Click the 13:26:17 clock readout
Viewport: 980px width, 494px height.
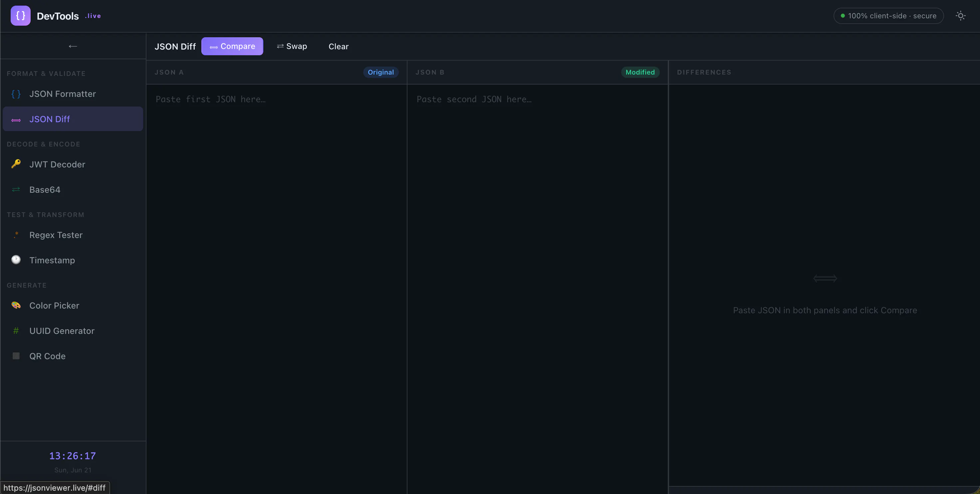pos(73,456)
